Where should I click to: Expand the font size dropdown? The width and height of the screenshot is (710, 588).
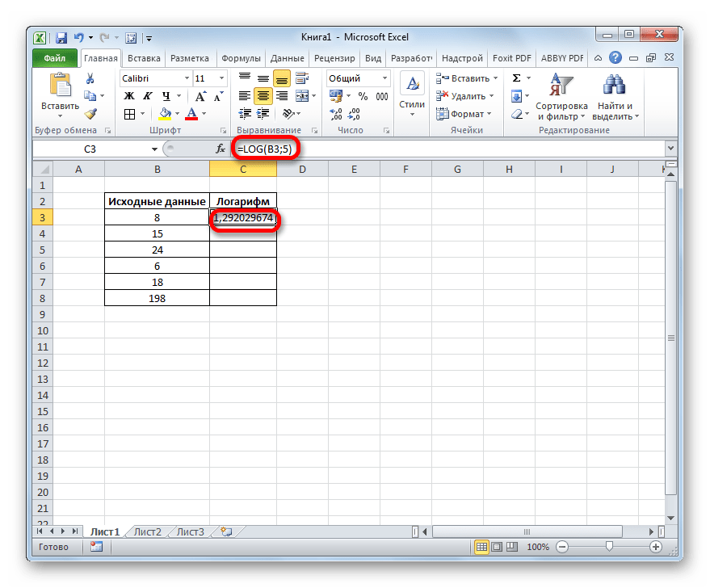[224, 78]
